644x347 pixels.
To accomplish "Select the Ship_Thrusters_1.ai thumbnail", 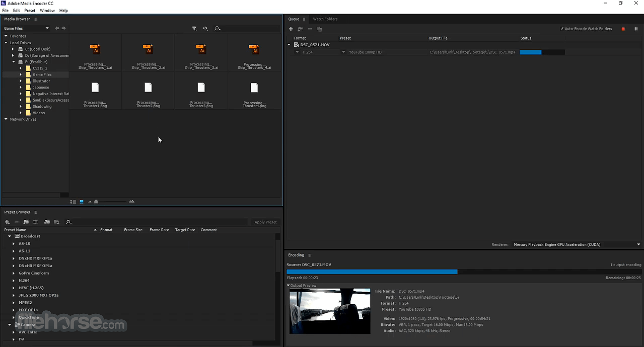I will pos(95,52).
